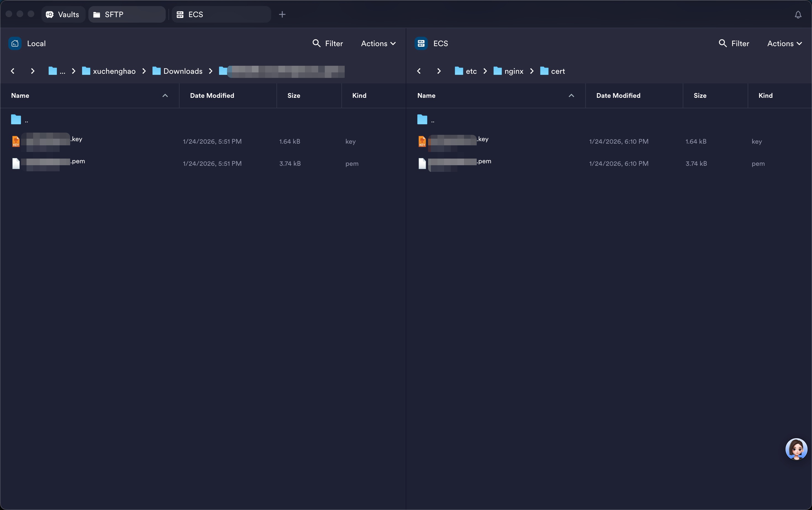812x510 pixels.
Task: Go back in Local pane navigation
Action: 13,71
